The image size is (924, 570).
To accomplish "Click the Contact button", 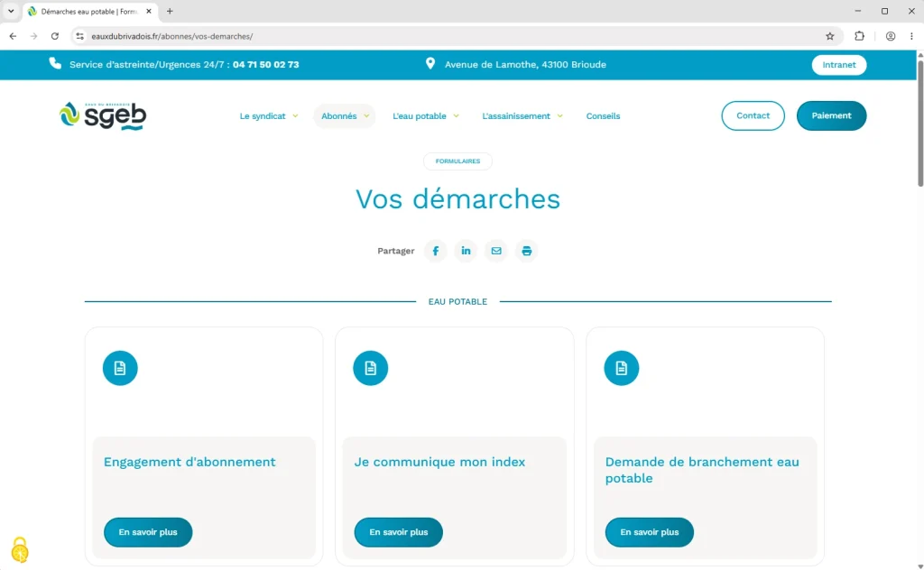I will [x=753, y=115].
